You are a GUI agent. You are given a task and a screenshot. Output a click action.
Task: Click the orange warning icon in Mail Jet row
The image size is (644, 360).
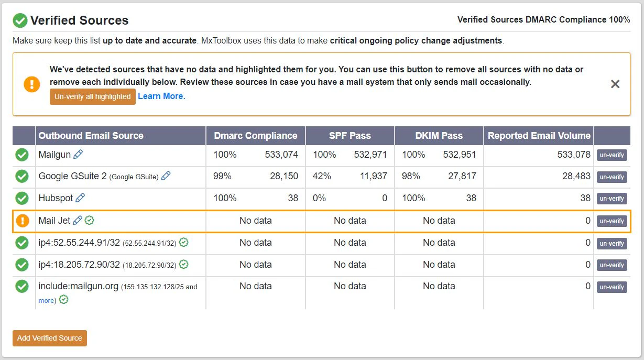(x=21, y=220)
